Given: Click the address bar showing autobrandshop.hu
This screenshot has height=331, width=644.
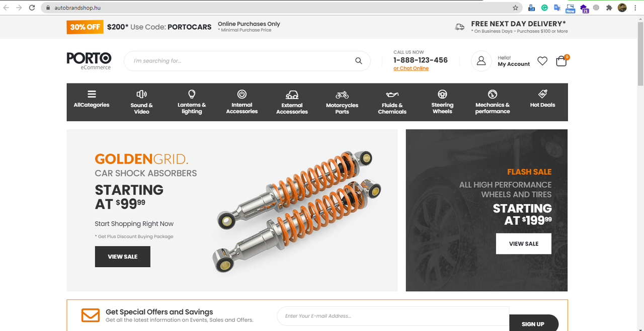Looking at the screenshot, I should coord(282,8).
